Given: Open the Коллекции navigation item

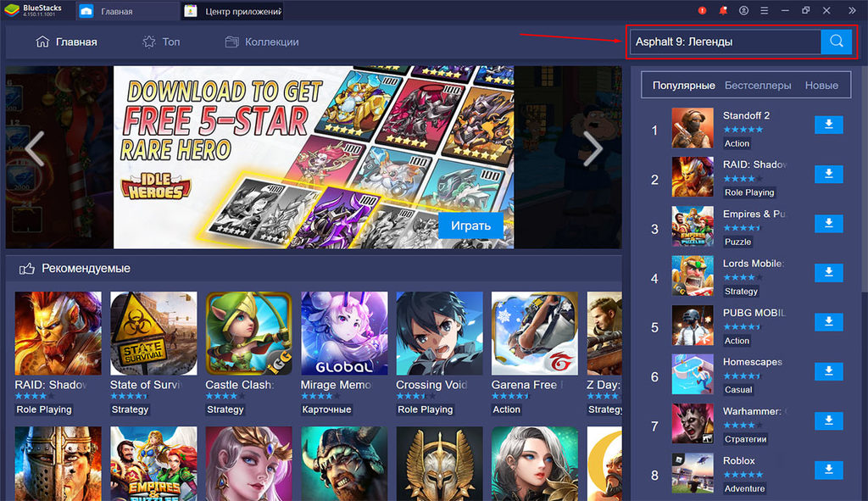Looking at the screenshot, I should click(x=262, y=42).
